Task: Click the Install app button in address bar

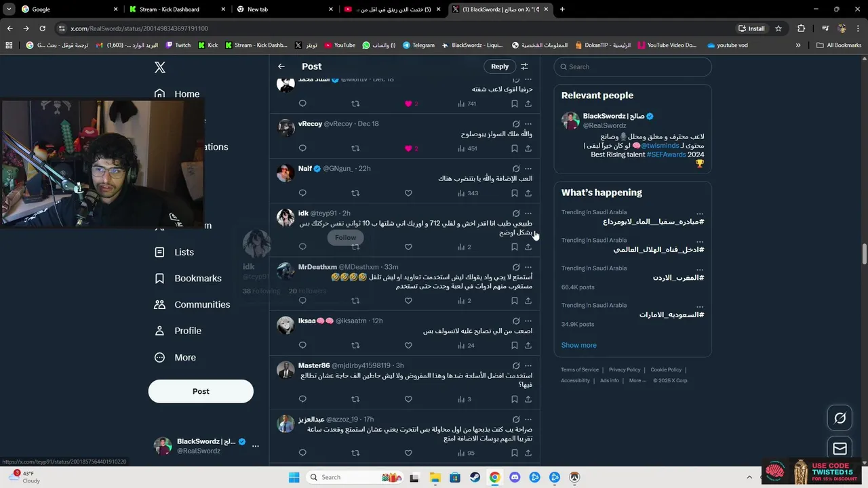Action: 752,28
